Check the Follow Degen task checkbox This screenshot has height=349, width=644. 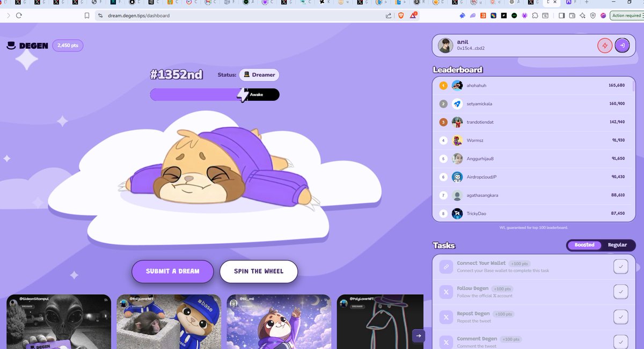[x=621, y=292]
